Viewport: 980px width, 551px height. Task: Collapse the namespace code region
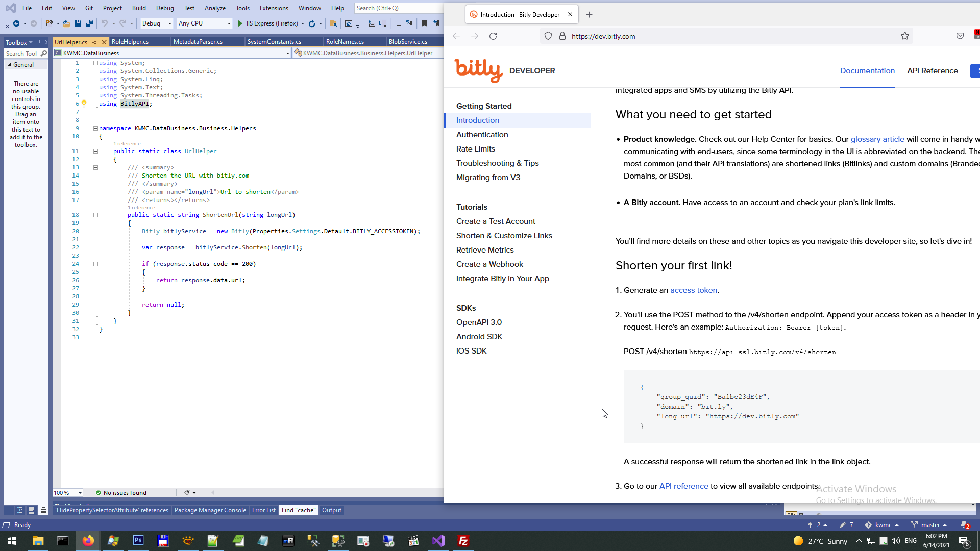coord(95,129)
